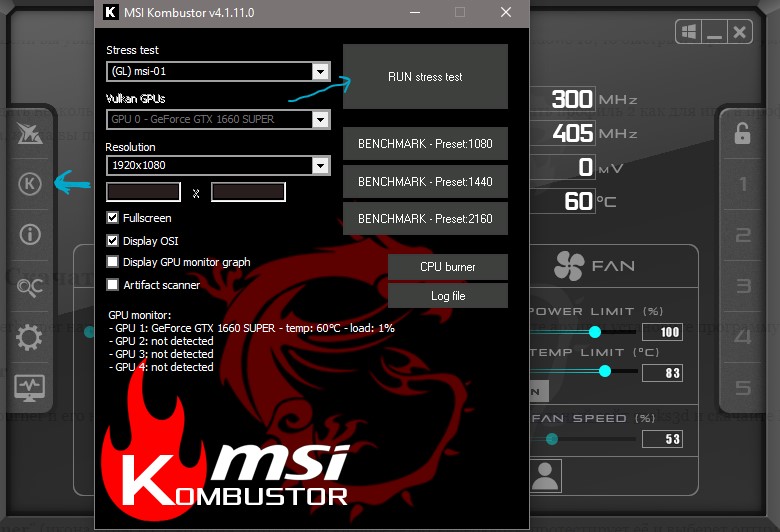Viewport: 780px width, 532px height.
Task: Open Afterburner settings gear icon
Action: [x=29, y=337]
